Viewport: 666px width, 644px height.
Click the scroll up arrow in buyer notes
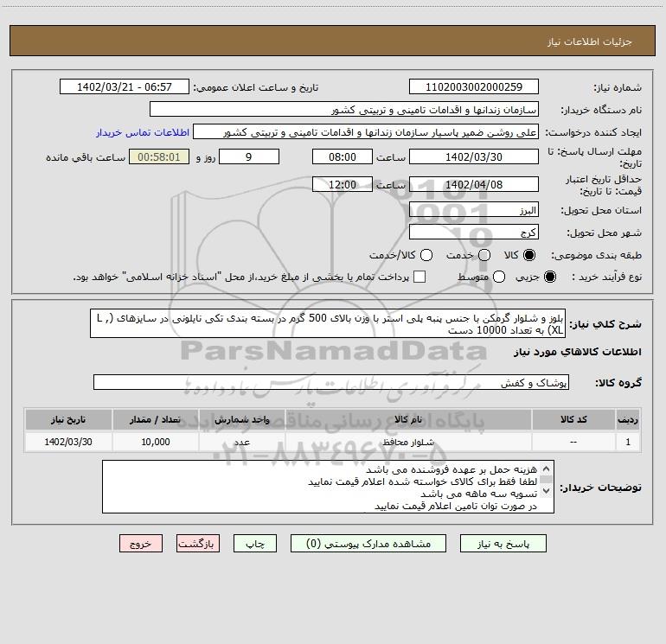pos(547,469)
